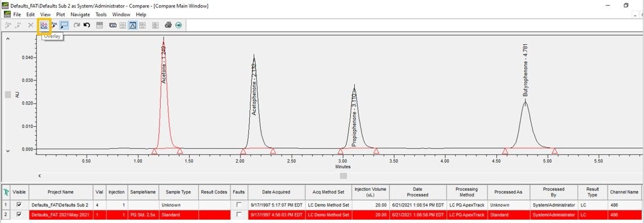Click the gray Y-axis slider square
The image size is (644, 223).
tap(8, 95)
